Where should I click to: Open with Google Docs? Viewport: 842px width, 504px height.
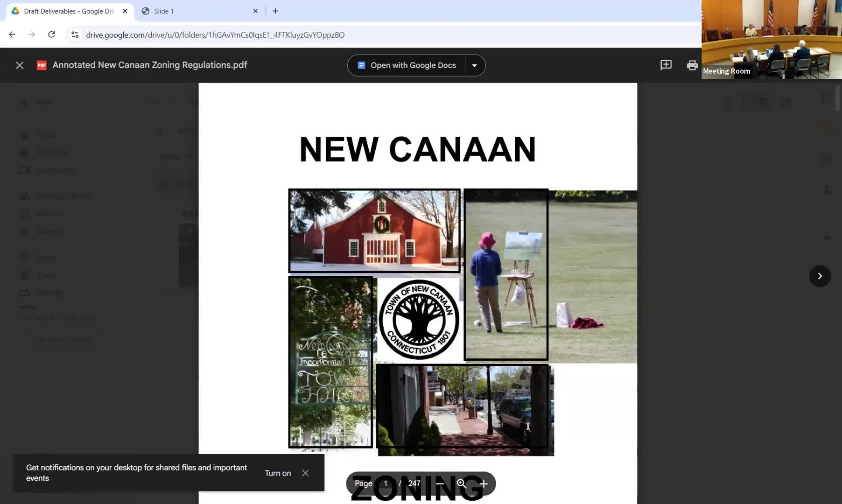(407, 65)
